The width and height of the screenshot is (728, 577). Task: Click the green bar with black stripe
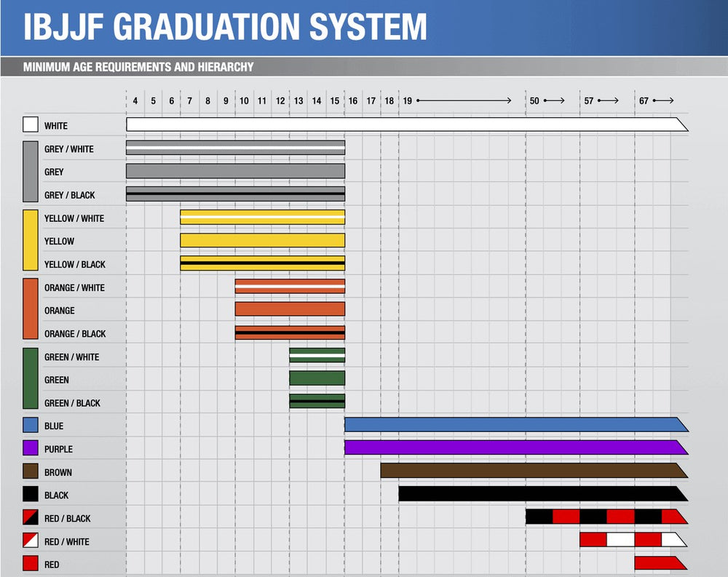pyautogui.click(x=317, y=401)
